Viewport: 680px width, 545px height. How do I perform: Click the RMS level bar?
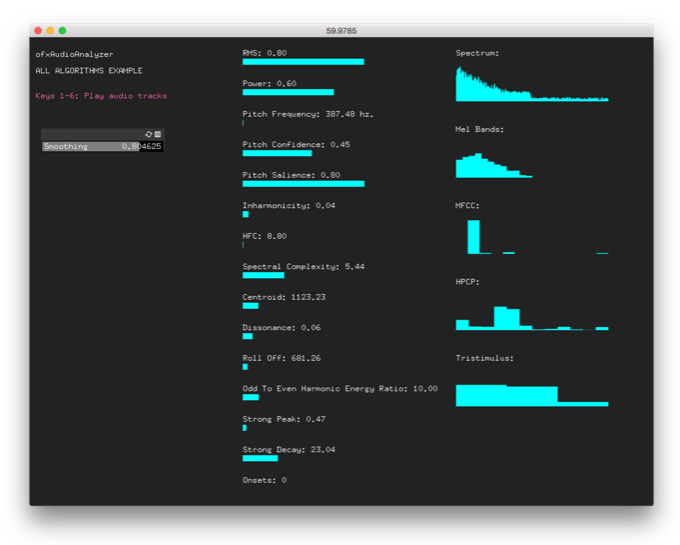click(303, 62)
